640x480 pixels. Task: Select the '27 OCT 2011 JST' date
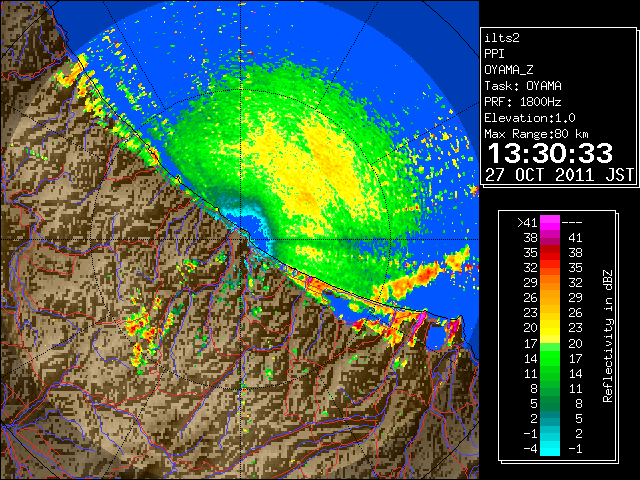[559, 175]
